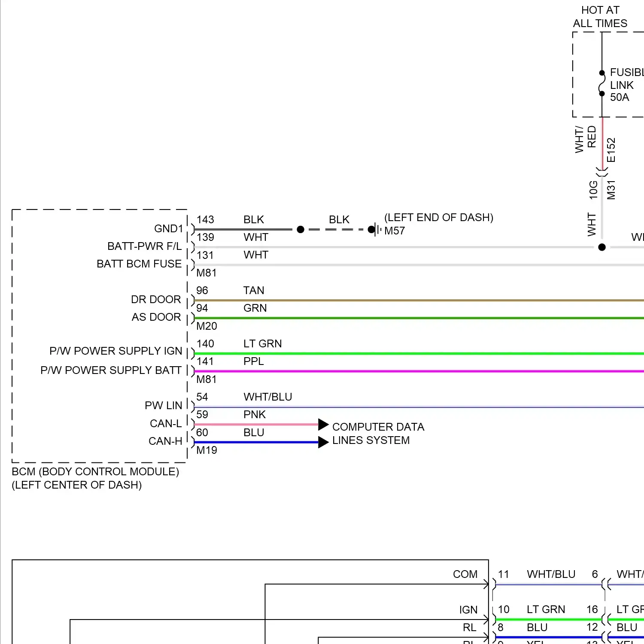The image size is (644, 644).
Task: Select the BCM (BODY CONTROL MODULE) label
Action: tap(95, 471)
